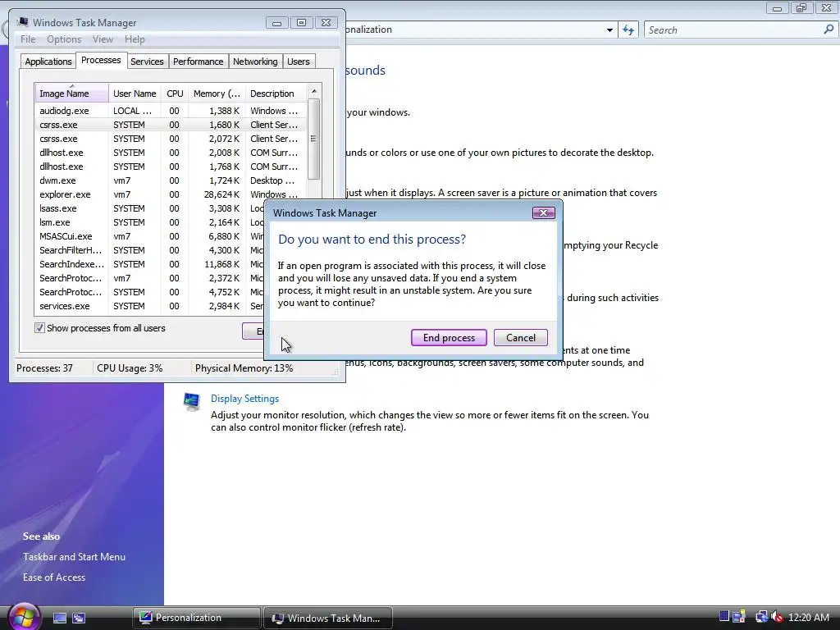Select dllhost.exe row using 1,768 K
This screenshot has width=840, height=630.
(x=171, y=166)
